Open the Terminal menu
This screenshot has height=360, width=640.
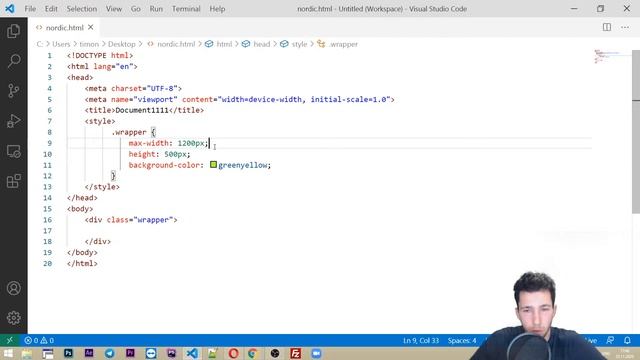[x=186, y=9]
